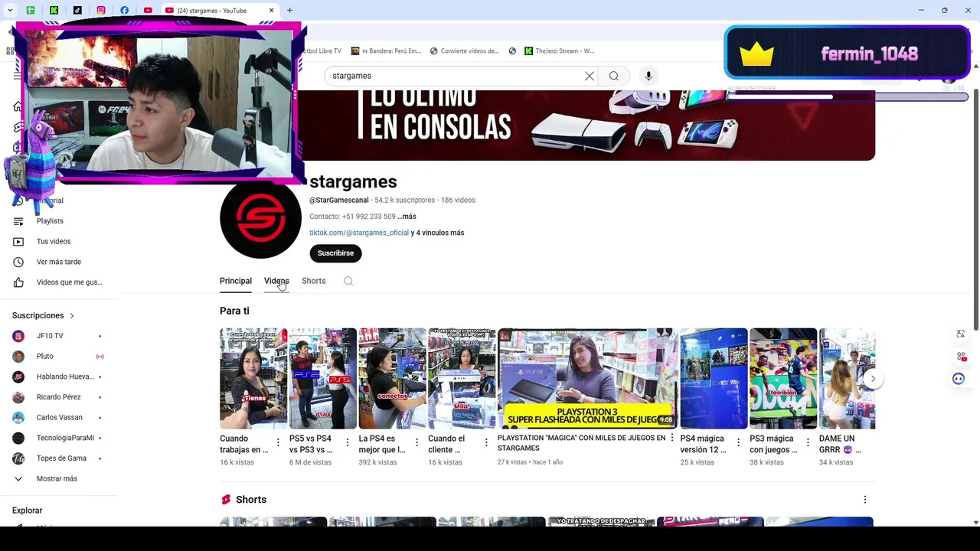This screenshot has width=980, height=551.
Task: Play the PlayStation 3 super flasheada video
Action: 587,378
